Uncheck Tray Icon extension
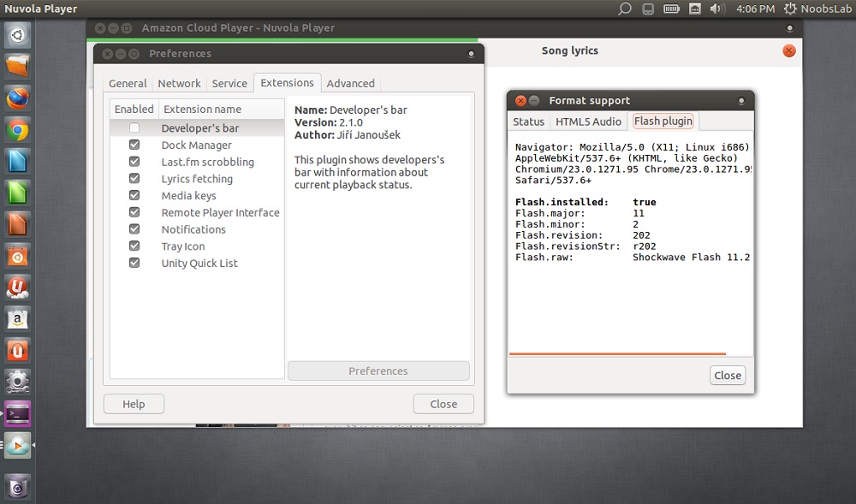 [134, 246]
